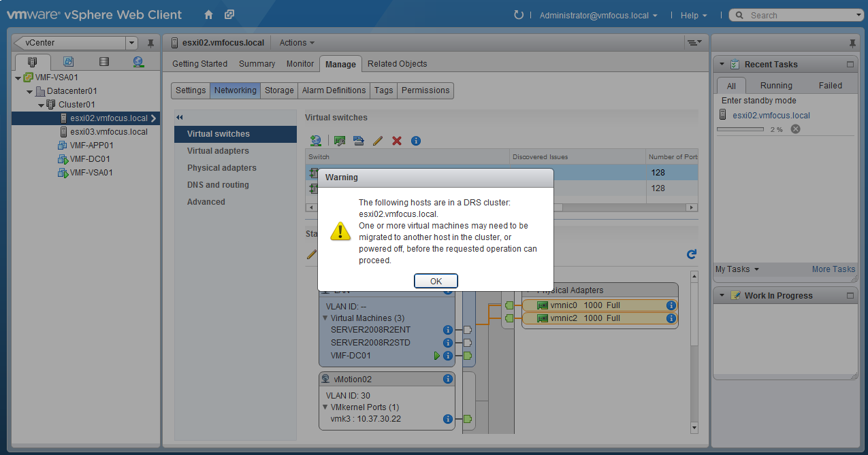Open the Administrator@vmfocus.local user menu

tap(598, 15)
